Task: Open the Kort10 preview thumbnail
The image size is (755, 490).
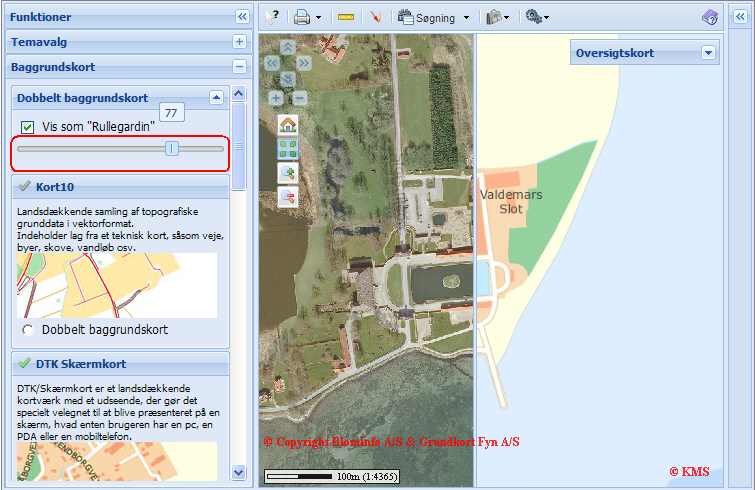Action: pyautogui.click(x=117, y=285)
